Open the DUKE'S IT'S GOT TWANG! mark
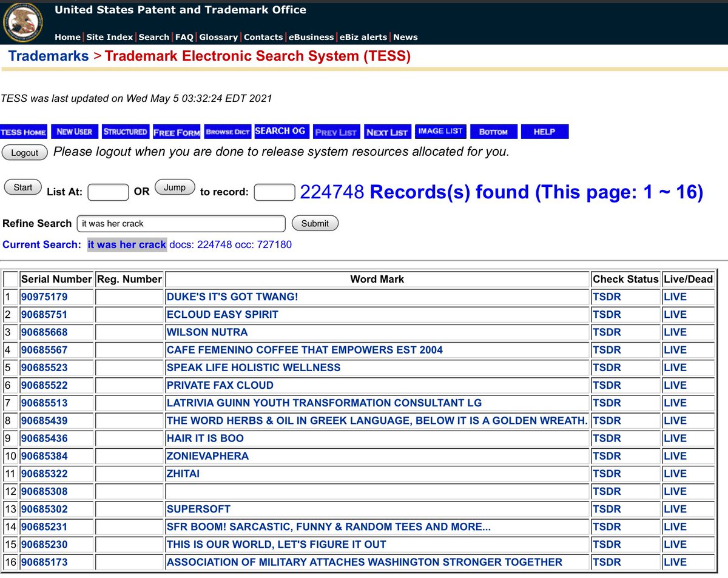This screenshot has height=578, width=728. 232,297
